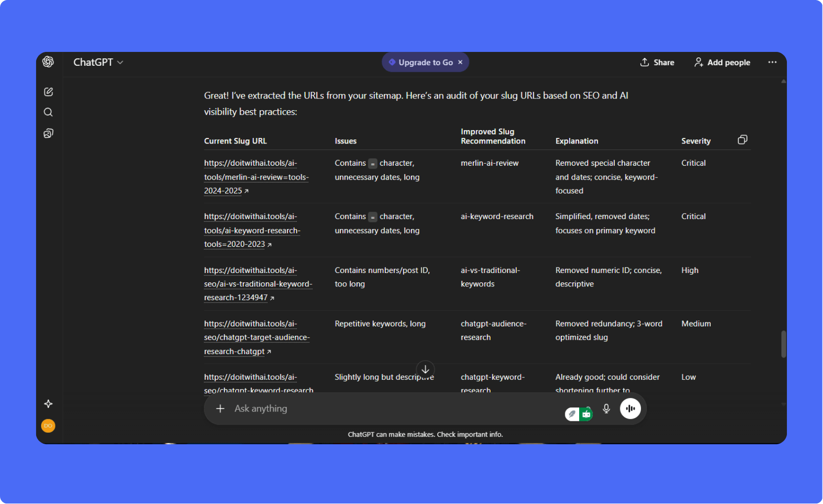Click the 'Great! I've extracted the URLs' paragraph
This screenshot has width=823, height=504.
(416, 104)
